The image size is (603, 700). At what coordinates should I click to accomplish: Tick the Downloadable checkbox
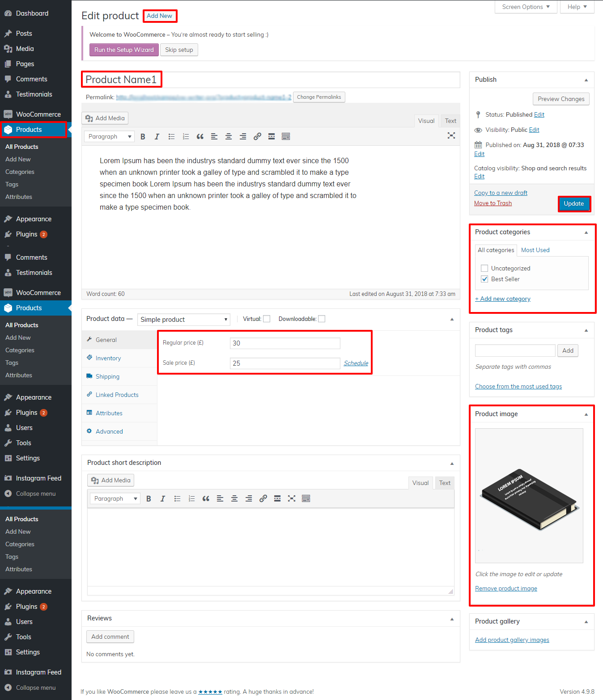[322, 319]
